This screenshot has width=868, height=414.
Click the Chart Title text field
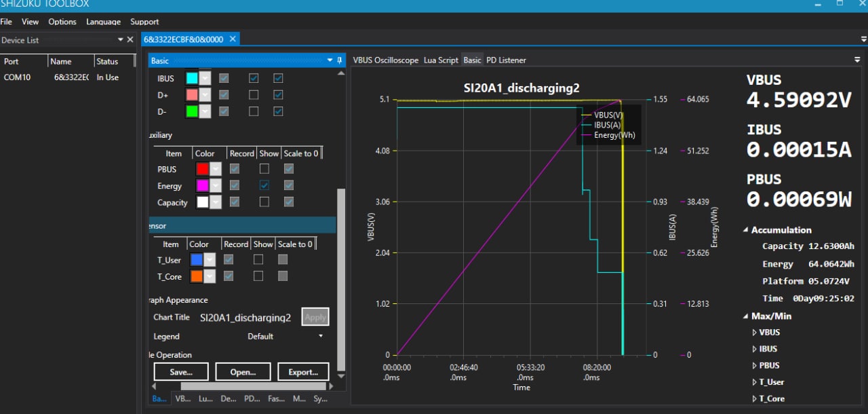pos(248,317)
